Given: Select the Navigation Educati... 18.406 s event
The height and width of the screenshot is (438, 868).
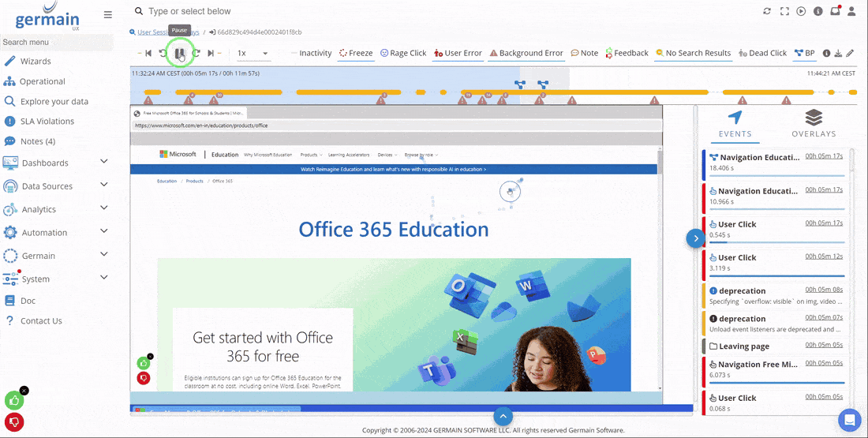Looking at the screenshot, I should (775, 163).
